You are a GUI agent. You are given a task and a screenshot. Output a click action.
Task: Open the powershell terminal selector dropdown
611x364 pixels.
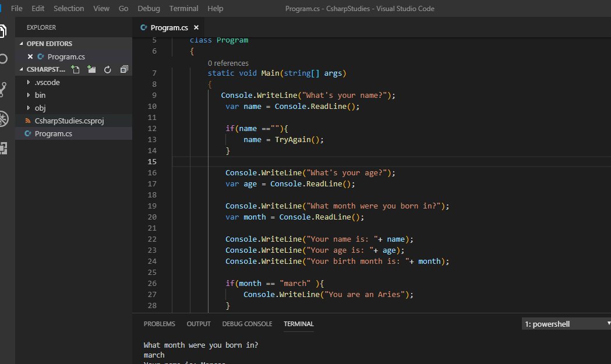click(x=566, y=323)
